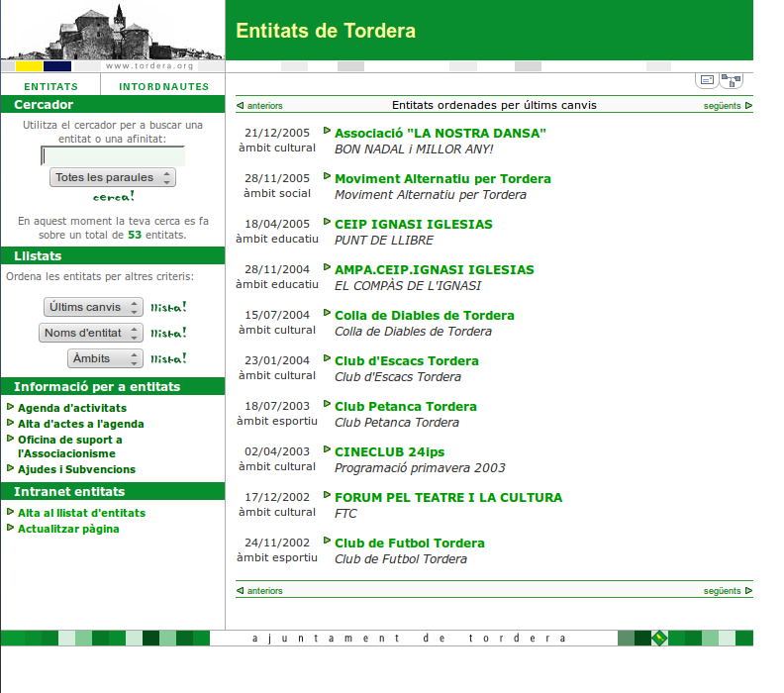
Task: Click the 'cerca!' search button
Action: tap(114, 196)
